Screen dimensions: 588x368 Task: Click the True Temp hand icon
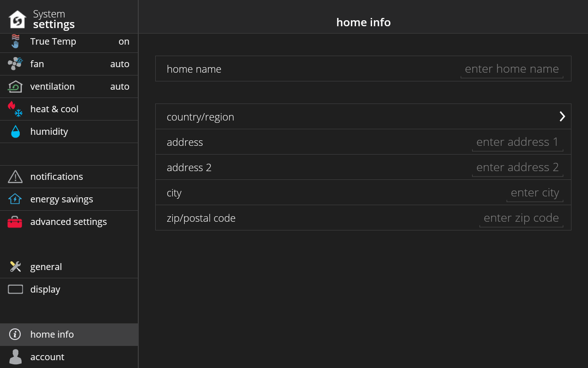tap(16, 41)
